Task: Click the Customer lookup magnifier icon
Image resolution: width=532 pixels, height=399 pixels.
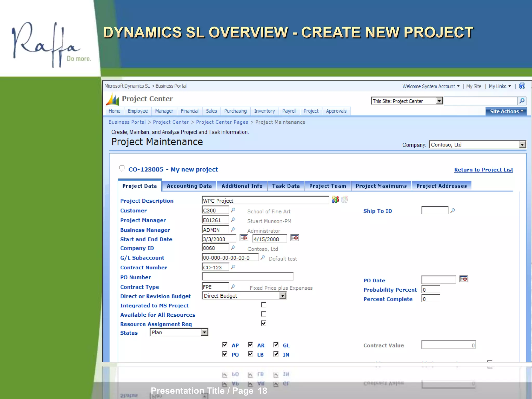Action: click(233, 210)
